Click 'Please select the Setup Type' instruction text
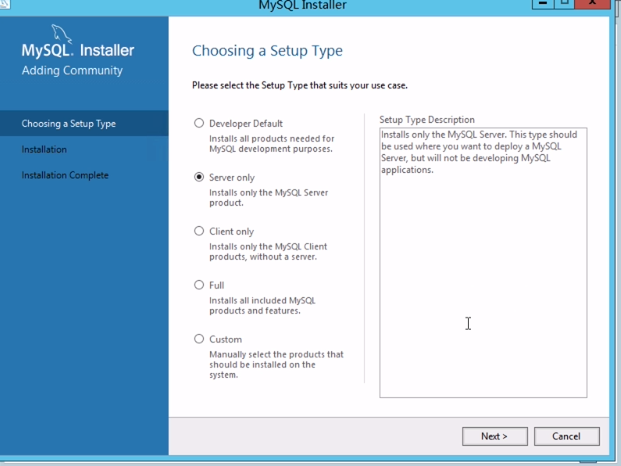The height and width of the screenshot is (466, 621). [x=300, y=86]
